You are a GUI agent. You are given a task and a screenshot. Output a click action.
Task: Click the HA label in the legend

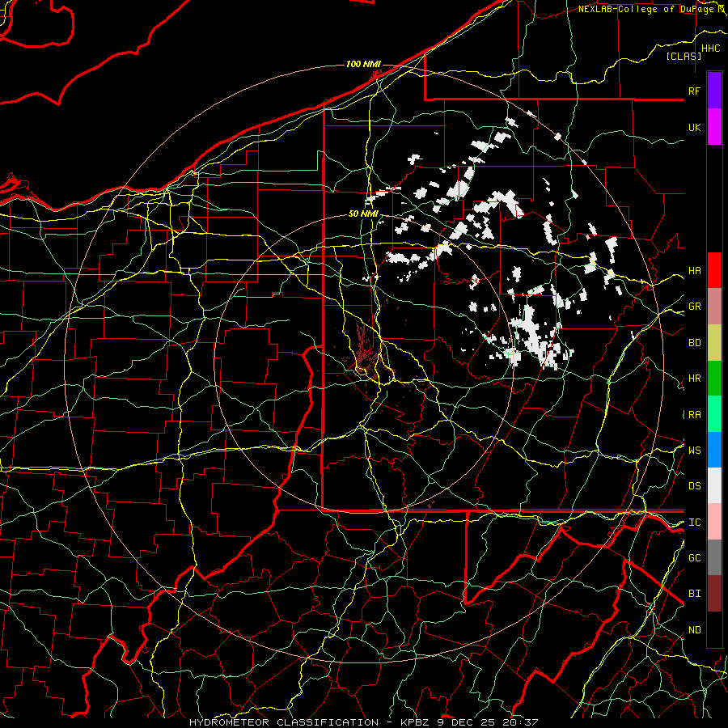click(694, 271)
